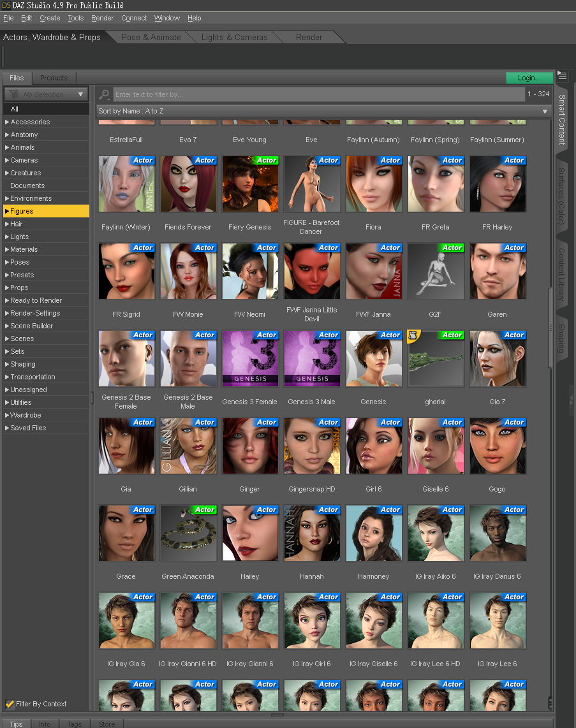Select the Genesis 2 Base Female icon

(126, 359)
